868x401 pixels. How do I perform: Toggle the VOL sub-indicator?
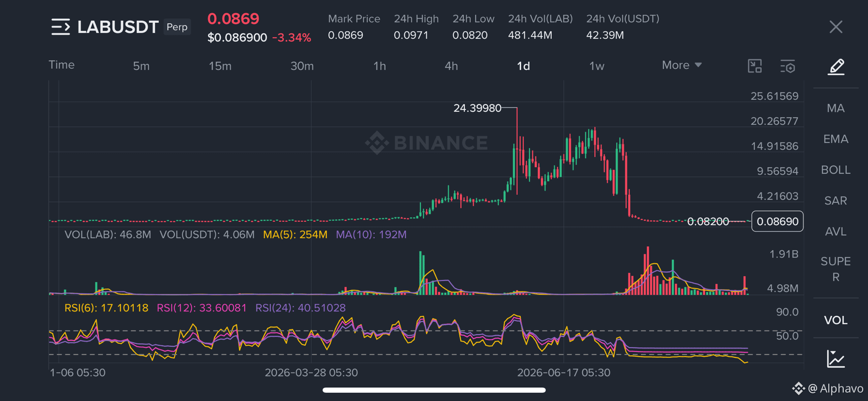pos(836,320)
